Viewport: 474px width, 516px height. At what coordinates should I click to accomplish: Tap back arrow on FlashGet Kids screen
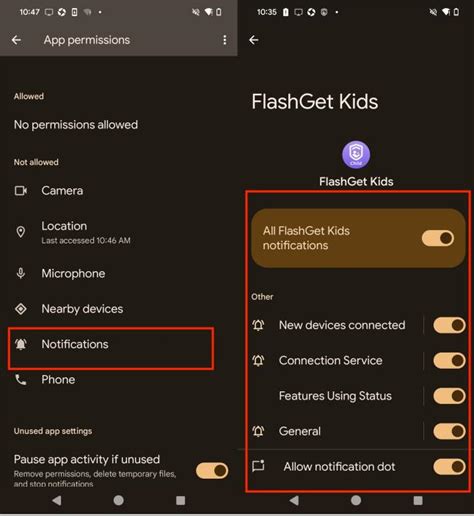pyautogui.click(x=254, y=40)
